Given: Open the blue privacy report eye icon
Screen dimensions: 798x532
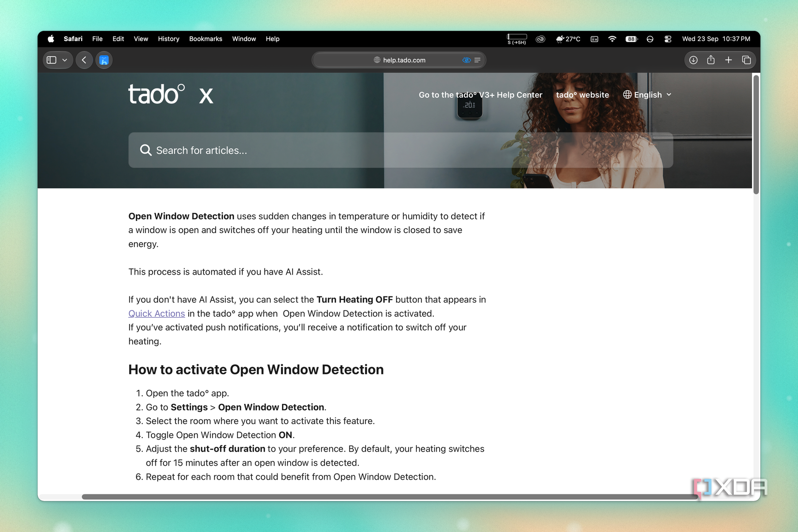Looking at the screenshot, I should pyautogui.click(x=466, y=60).
